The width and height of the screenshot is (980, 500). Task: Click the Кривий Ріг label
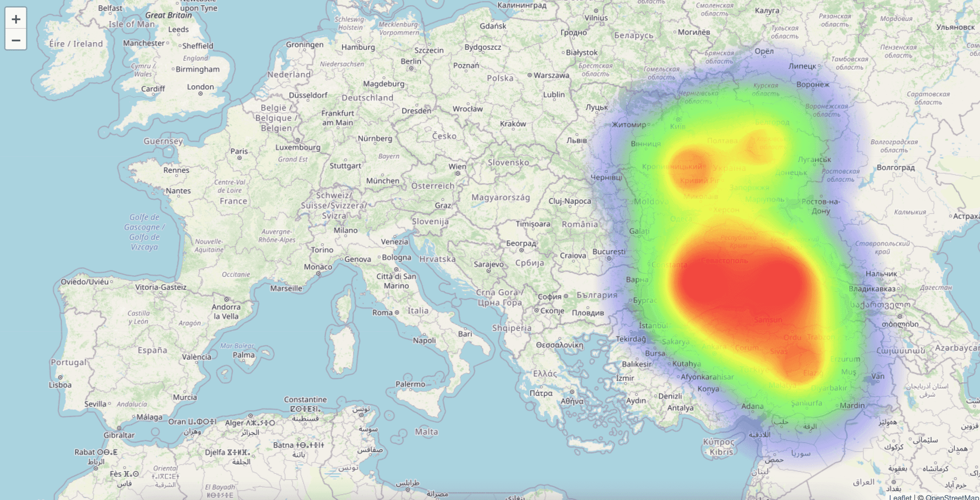(699, 181)
